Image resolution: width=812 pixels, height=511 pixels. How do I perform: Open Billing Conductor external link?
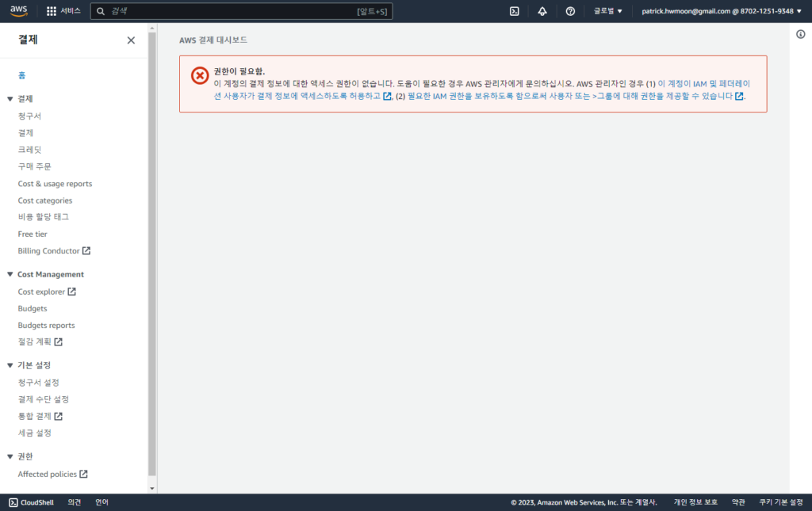point(54,251)
